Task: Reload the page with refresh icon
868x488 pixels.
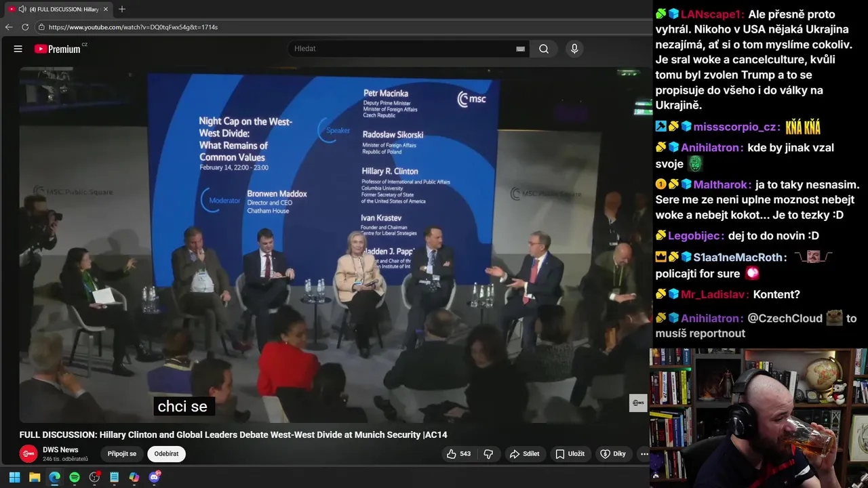Action: pyautogui.click(x=25, y=27)
